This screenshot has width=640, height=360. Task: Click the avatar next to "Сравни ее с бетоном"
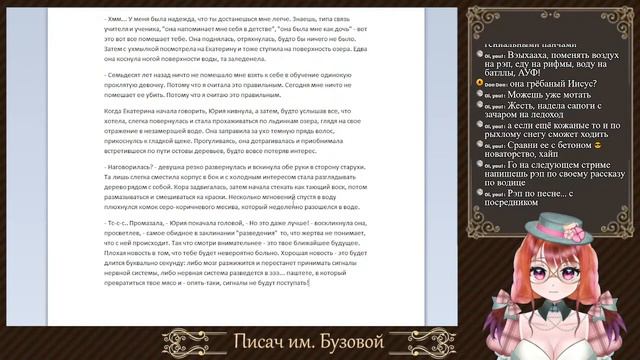pos(480,144)
